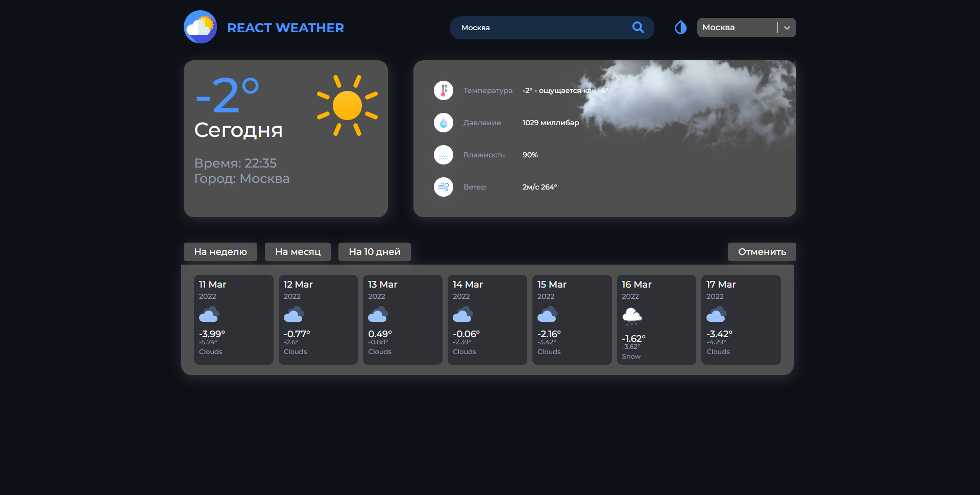Viewport: 980px width, 495px height.
Task: Click the Сегодня heading
Action: coord(238,130)
